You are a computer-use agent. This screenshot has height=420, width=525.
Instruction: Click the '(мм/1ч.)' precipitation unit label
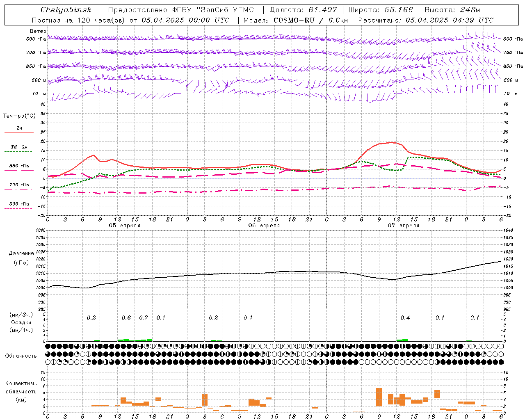coord(21,330)
